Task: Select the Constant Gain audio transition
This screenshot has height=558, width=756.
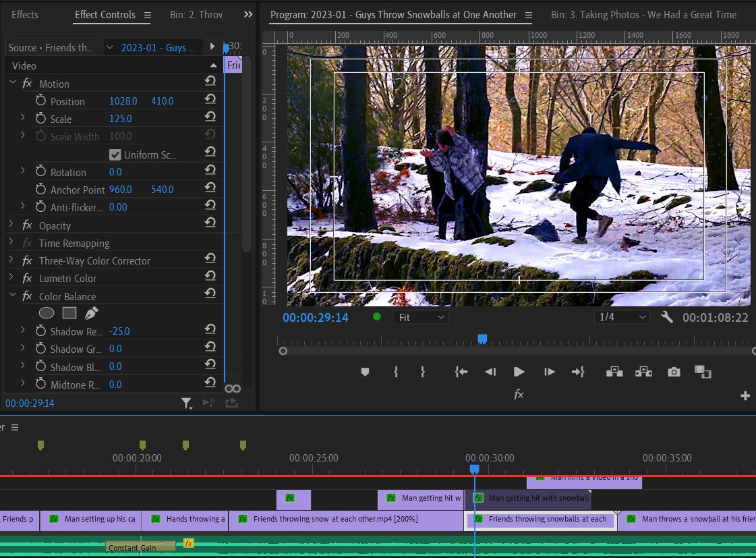Action: click(x=140, y=547)
